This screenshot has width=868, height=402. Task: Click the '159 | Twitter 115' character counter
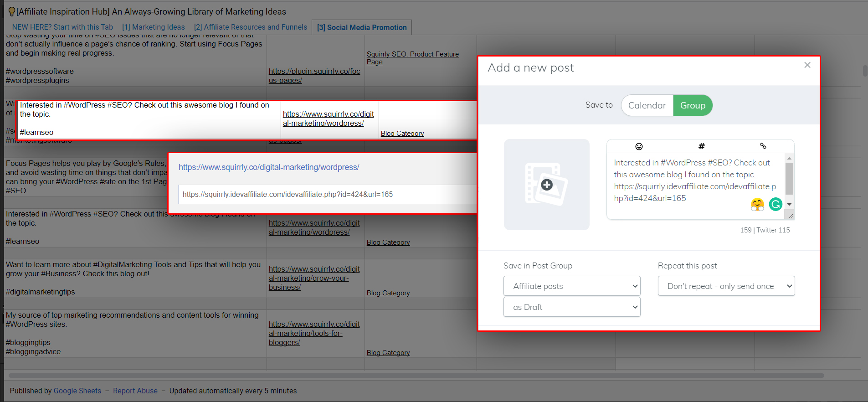[765, 230]
